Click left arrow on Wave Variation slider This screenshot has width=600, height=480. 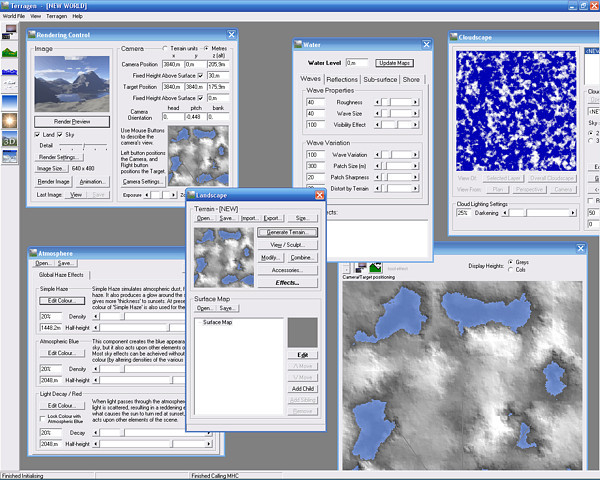click(378, 155)
